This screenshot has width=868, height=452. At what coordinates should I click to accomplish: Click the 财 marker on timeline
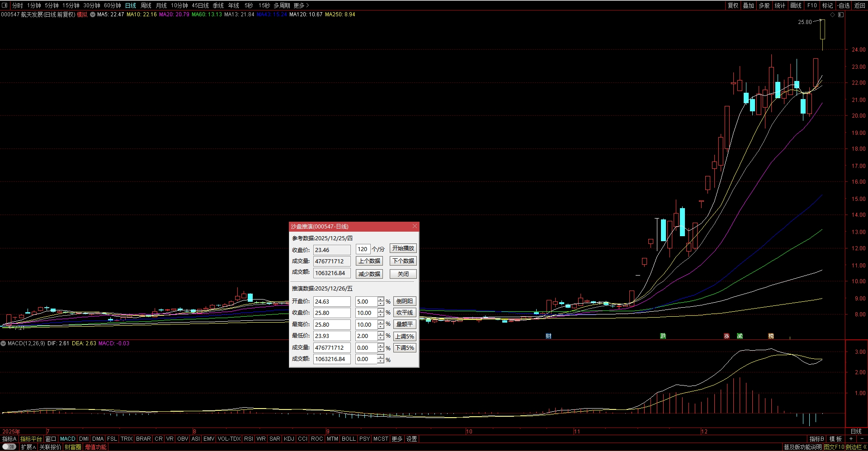(548, 336)
